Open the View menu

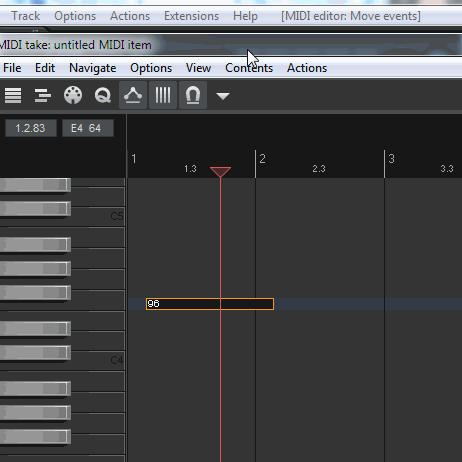(x=198, y=68)
